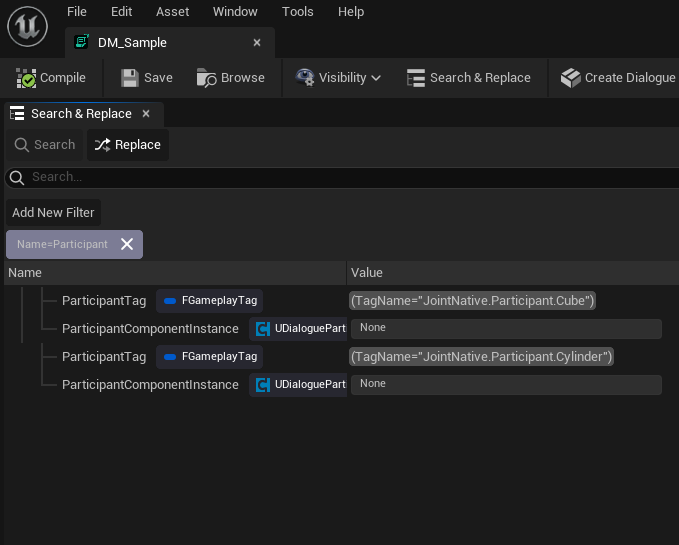The image size is (679, 545).
Task: Click the Add New Filter button
Action: pyautogui.click(x=53, y=212)
